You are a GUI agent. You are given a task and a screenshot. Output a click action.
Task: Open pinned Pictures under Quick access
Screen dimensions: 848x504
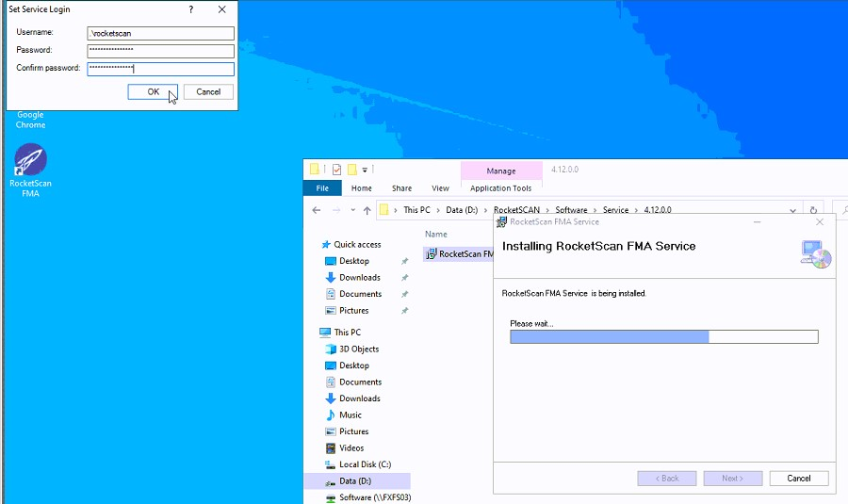click(x=353, y=310)
